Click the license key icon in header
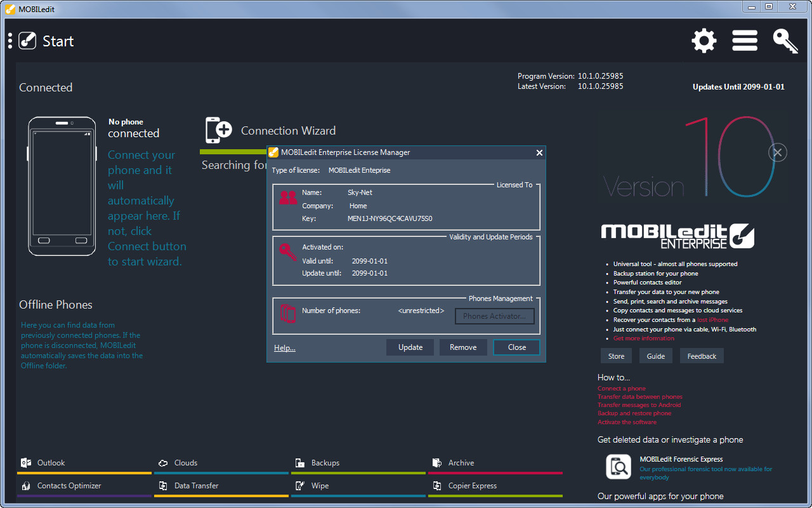Screen dimensions: 812x508 pyautogui.click(x=785, y=41)
